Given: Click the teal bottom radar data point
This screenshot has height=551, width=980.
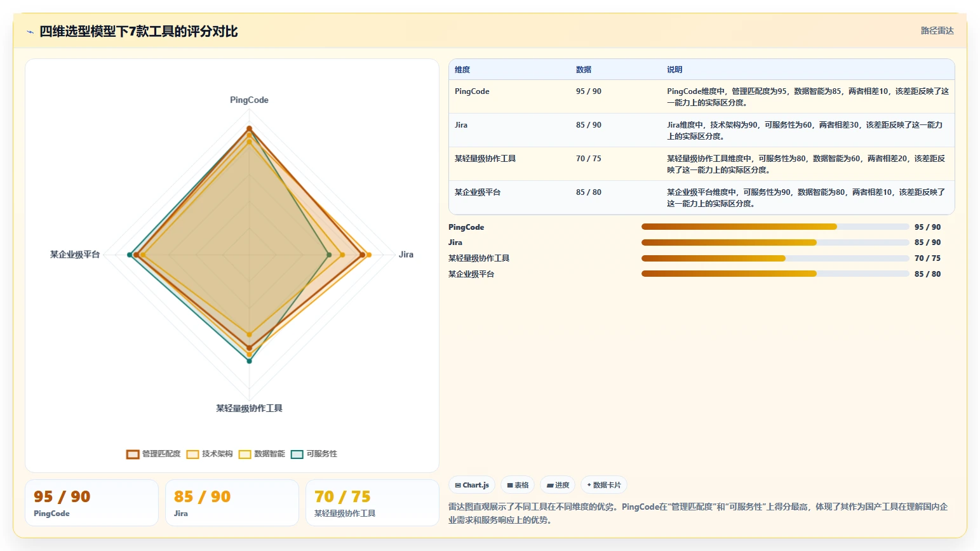Looking at the screenshot, I should point(249,361).
